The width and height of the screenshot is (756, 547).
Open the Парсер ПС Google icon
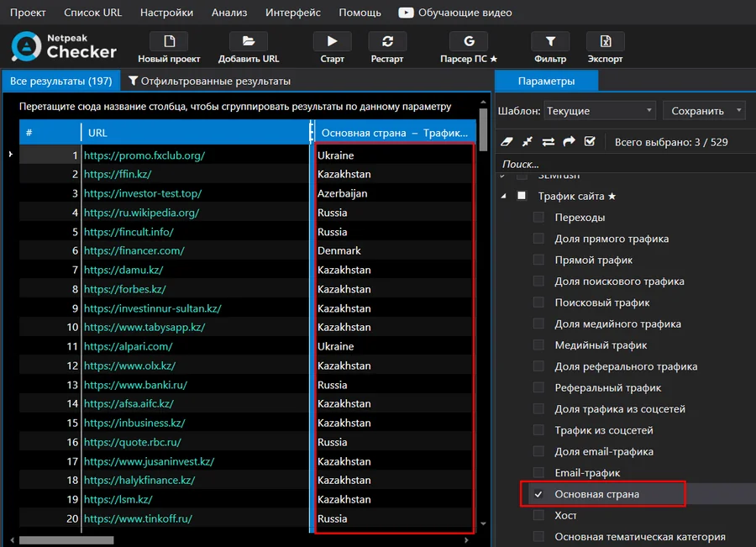469,41
